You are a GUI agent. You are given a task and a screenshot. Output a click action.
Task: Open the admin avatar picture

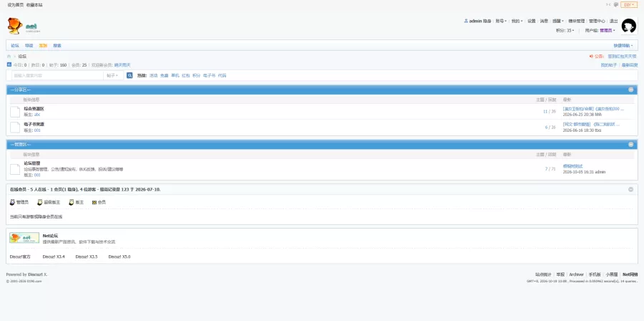(x=629, y=26)
